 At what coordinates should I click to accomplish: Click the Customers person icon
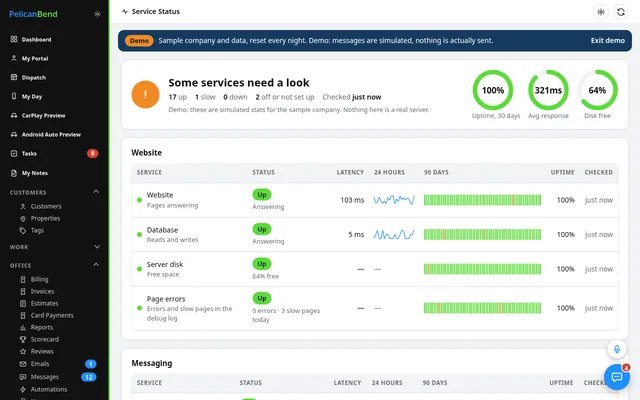[23, 206]
